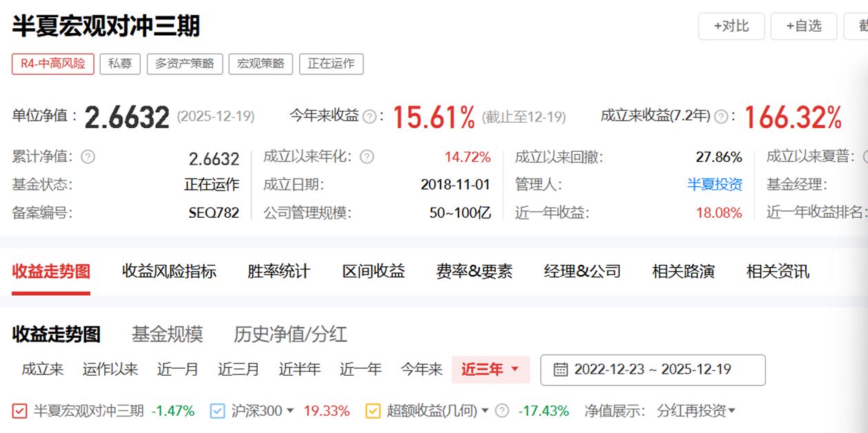Click the date range 2022-12-23 ~ 2025-12-19 field
Image resolution: width=868 pixels, height=433 pixels.
coord(652,370)
